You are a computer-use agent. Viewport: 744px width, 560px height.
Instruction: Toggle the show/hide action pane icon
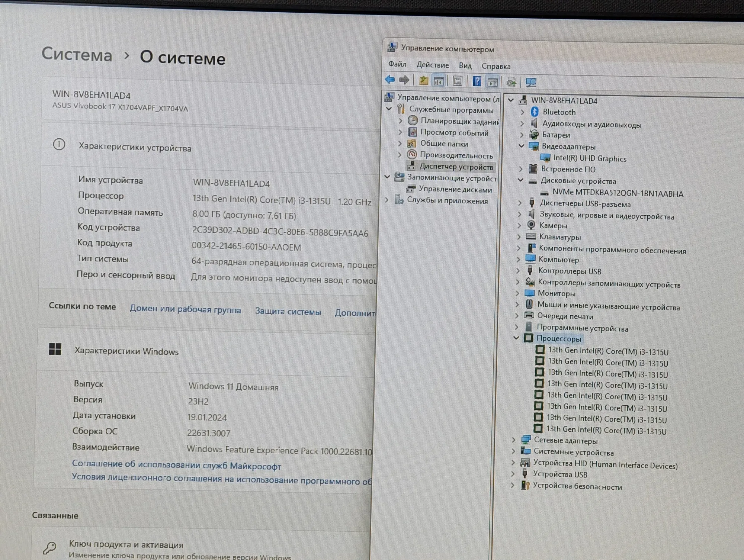(493, 82)
